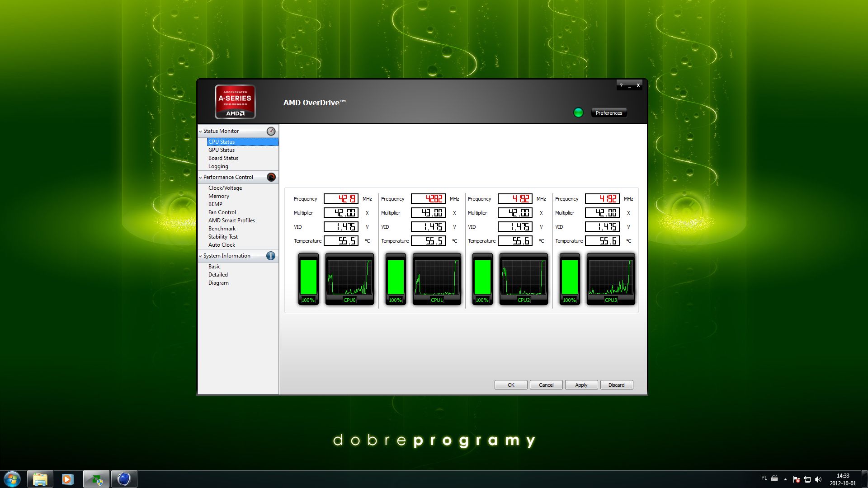The height and width of the screenshot is (488, 868).
Task: Click the Apply button
Action: pos(581,385)
